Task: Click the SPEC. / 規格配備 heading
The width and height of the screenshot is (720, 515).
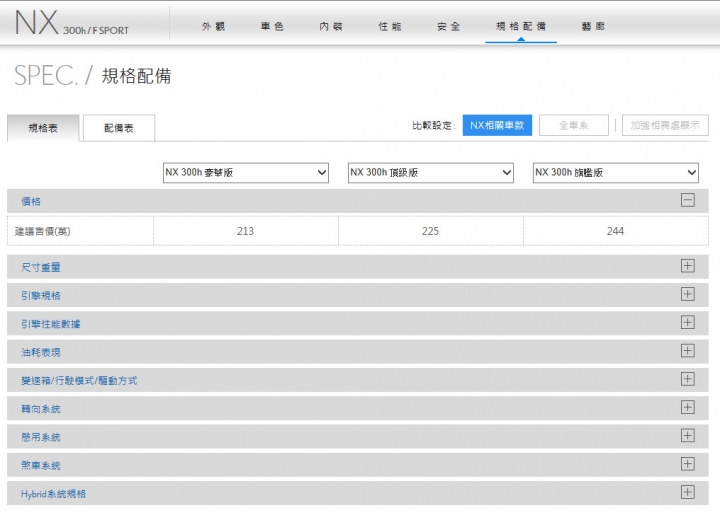Action: tap(93, 76)
